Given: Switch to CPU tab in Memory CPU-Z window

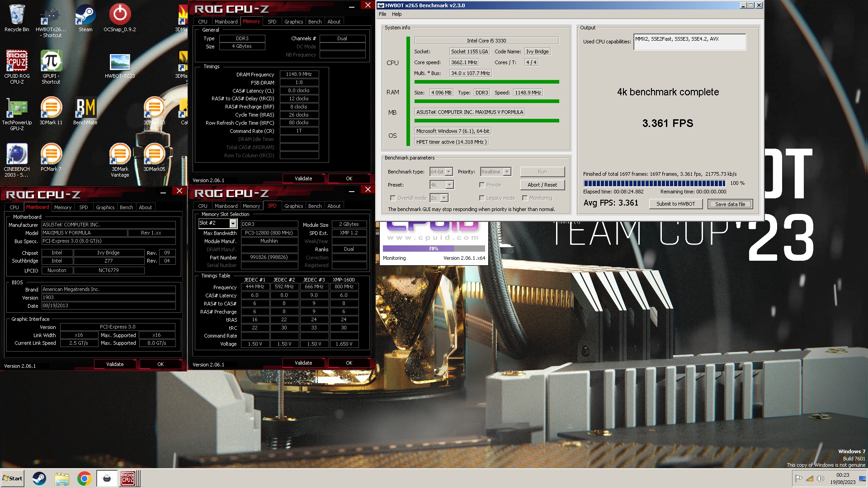Looking at the screenshot, I should pyautogui.click(x=203, y=22).
